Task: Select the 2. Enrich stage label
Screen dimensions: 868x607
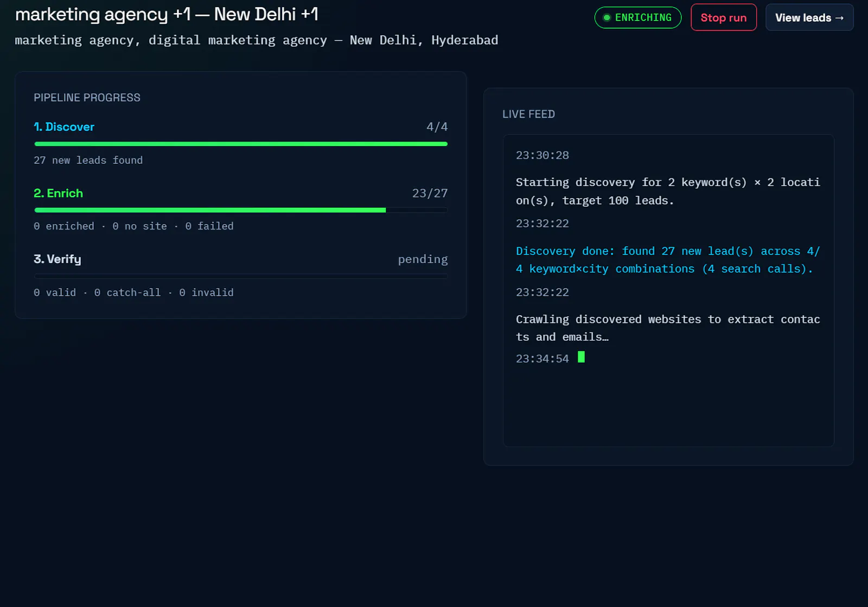Action: tap(58, 193)
